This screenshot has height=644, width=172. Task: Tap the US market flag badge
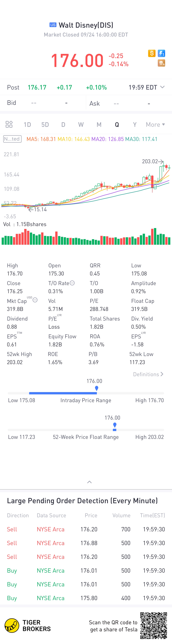[53, 25]
